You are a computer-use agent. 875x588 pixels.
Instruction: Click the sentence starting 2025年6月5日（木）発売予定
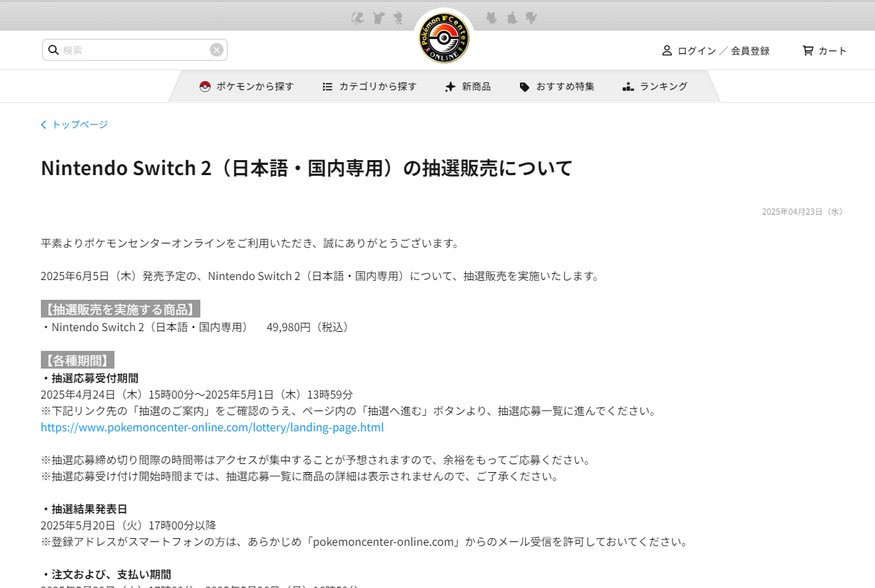(321, 276)
